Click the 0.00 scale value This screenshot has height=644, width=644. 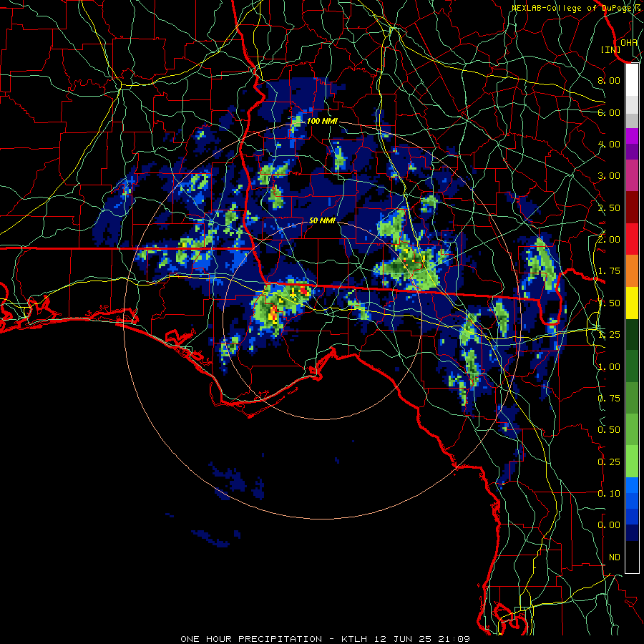(609, 525)
